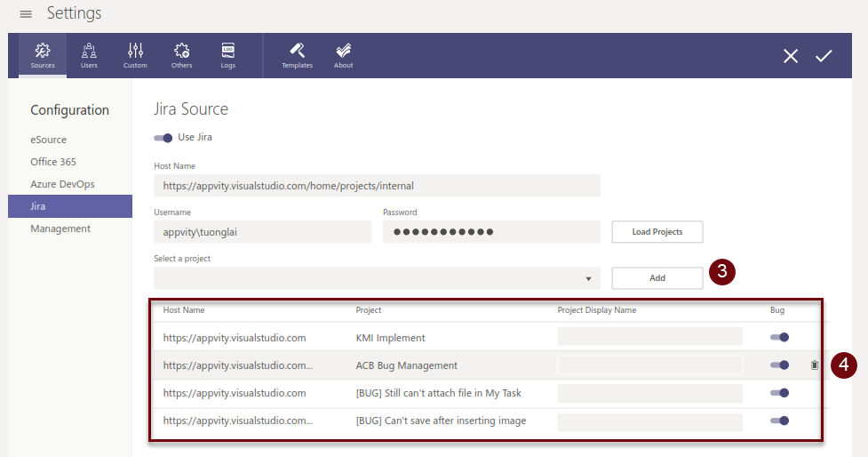Open the About icon

click(x=343, y=55)
